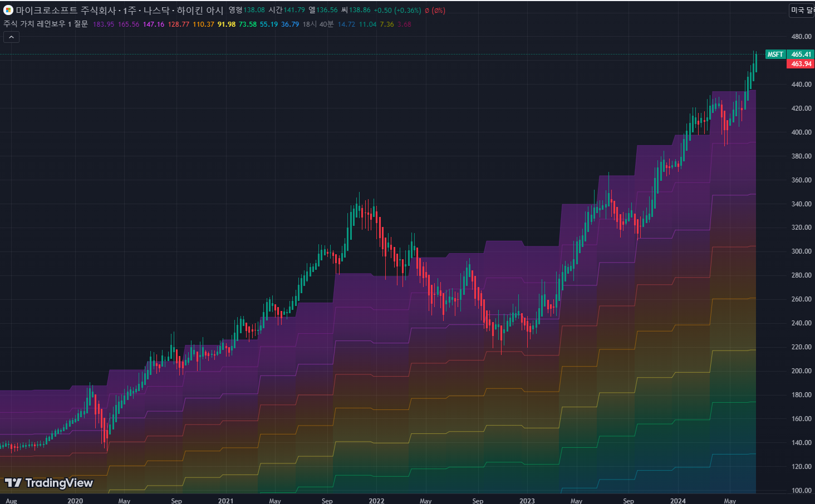This screenshot has height=504, width=815.
Task: Click indicator value 14.72
Action: click(x=346, y=24)
